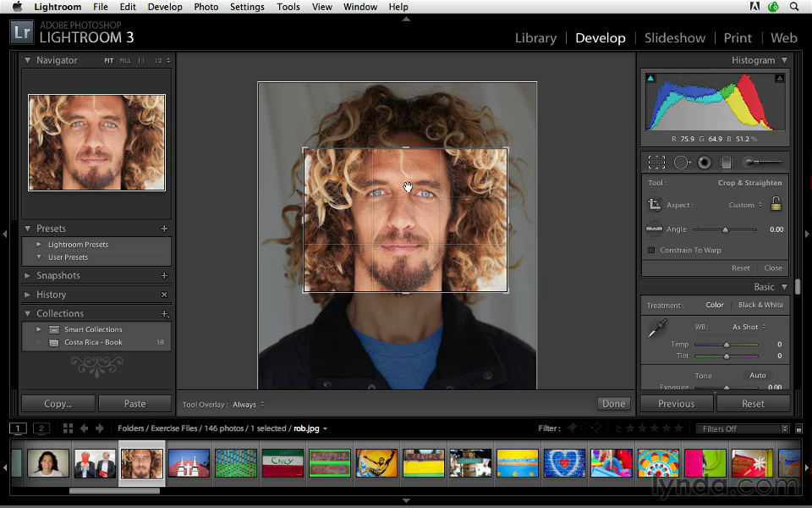
Task: Add a new preset with plus icon
Action: click(164, 229)
